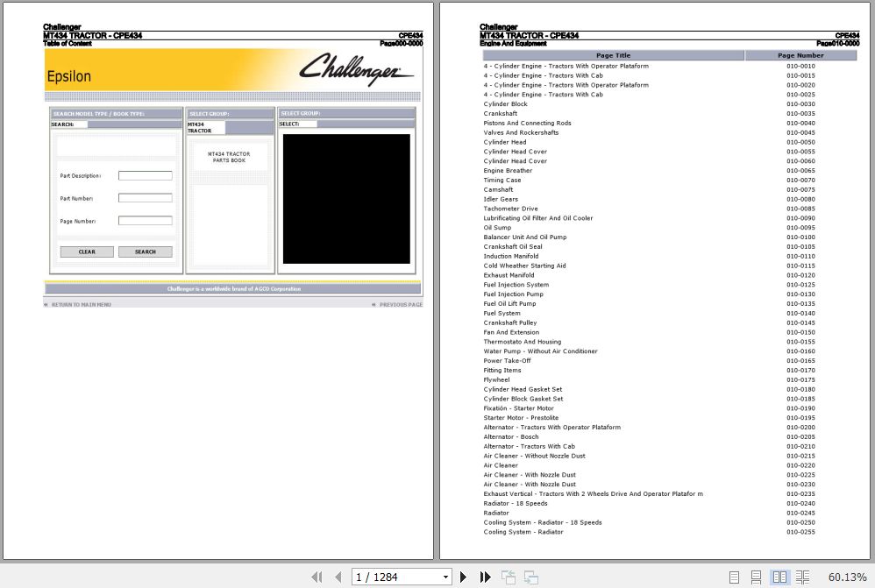Enable continuous scrolling view

(757, 577)
